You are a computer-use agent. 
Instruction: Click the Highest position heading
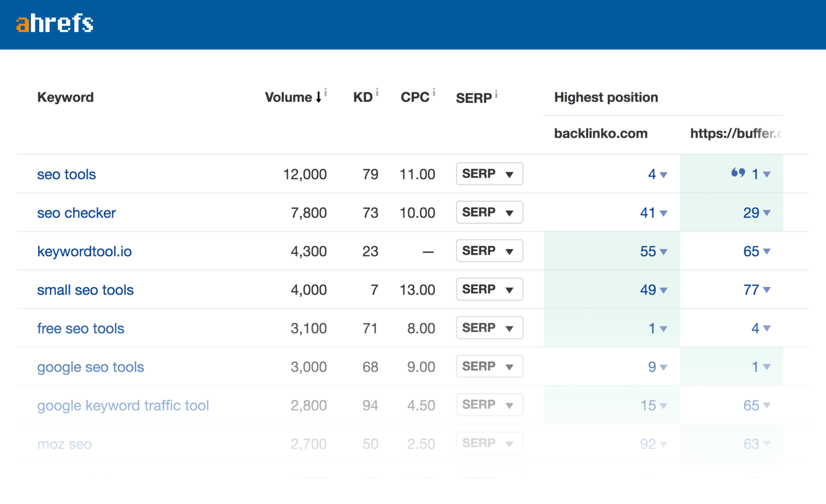pyautogui.click(x=606, y=97)
